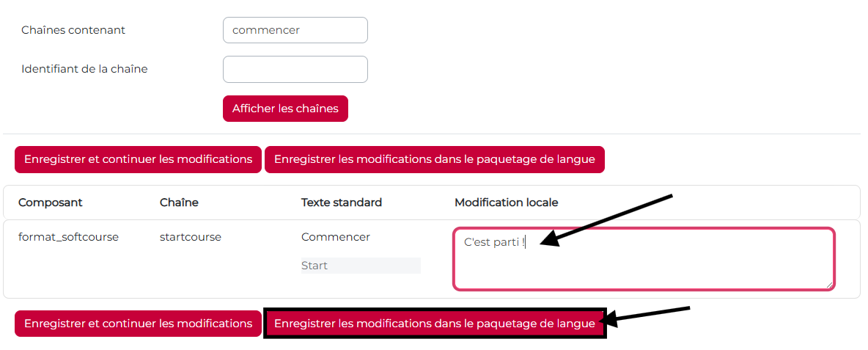Select the "Modification locale" column header
Screen dimensions: 868x350
point(507,203)
